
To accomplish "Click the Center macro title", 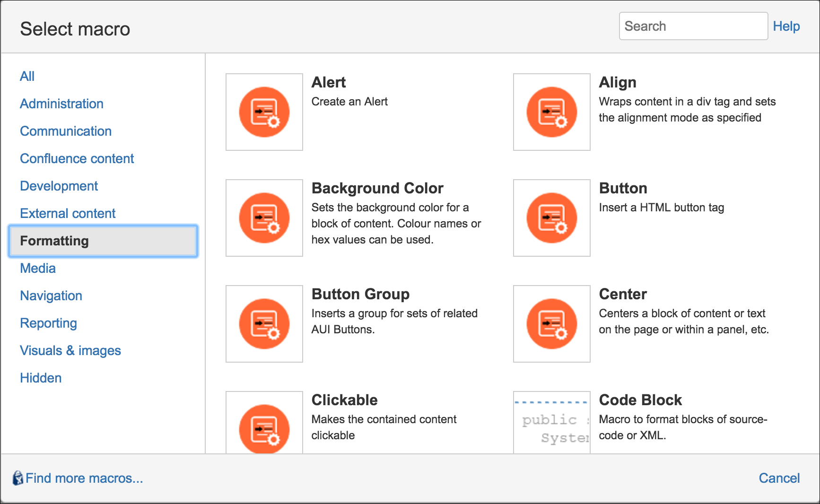I will tap(623, 294).
